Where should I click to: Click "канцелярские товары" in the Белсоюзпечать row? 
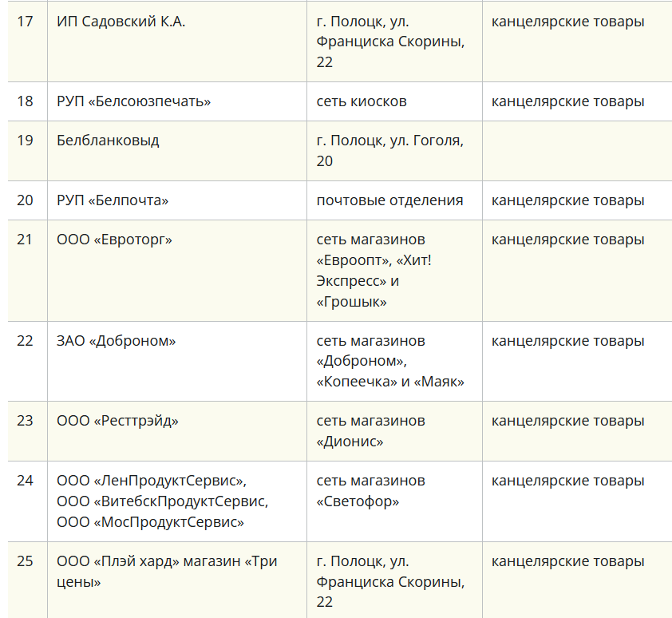pyautogui.click(x=568, y=101)
